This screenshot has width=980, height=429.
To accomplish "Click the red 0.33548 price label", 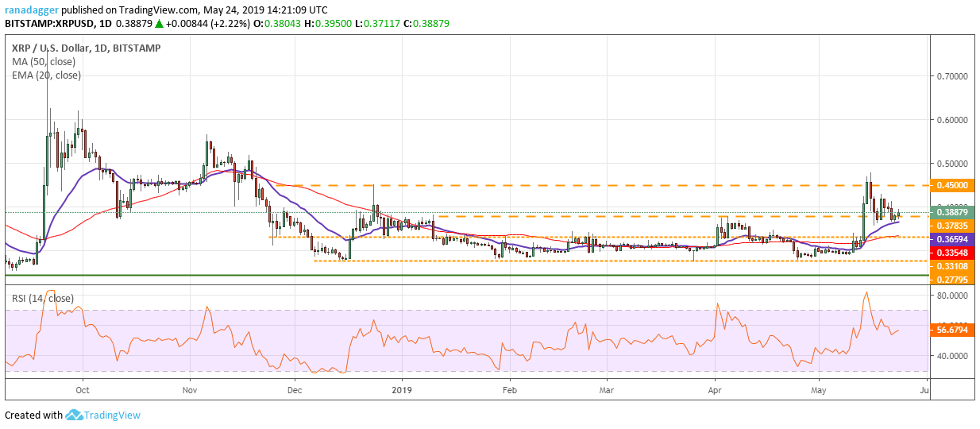I will (x=953, y=253).
